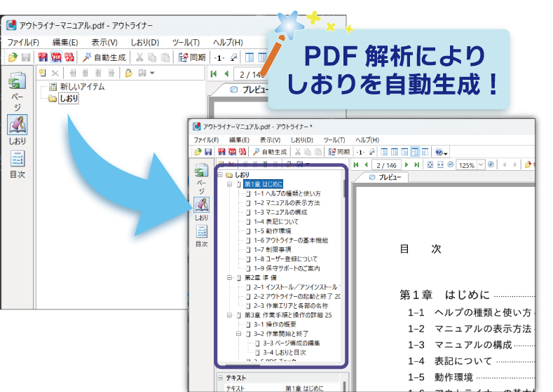Open ファイル(F) menu in back window
The width and height of the screenshot is (553, 392).
23,43
